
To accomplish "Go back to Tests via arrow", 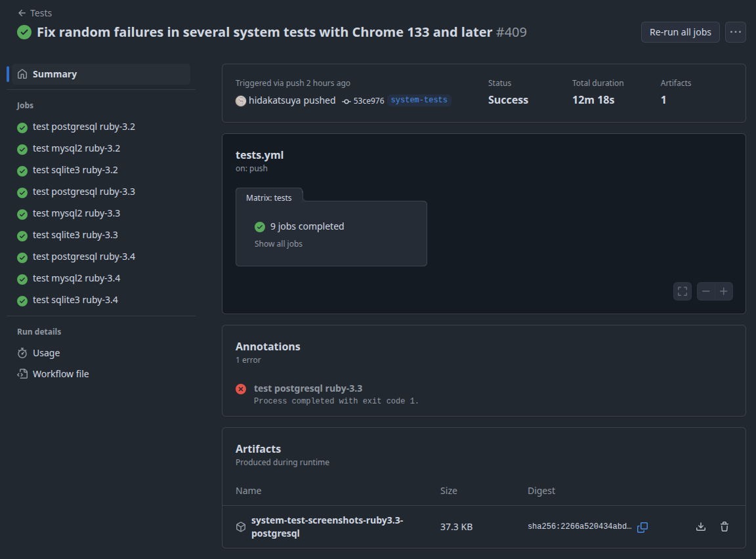I will click(x=22, y=13).
